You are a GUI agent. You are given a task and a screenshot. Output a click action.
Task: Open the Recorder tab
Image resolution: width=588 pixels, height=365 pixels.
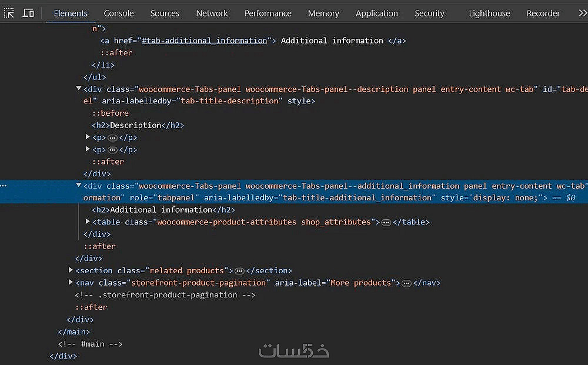(543, 13)
